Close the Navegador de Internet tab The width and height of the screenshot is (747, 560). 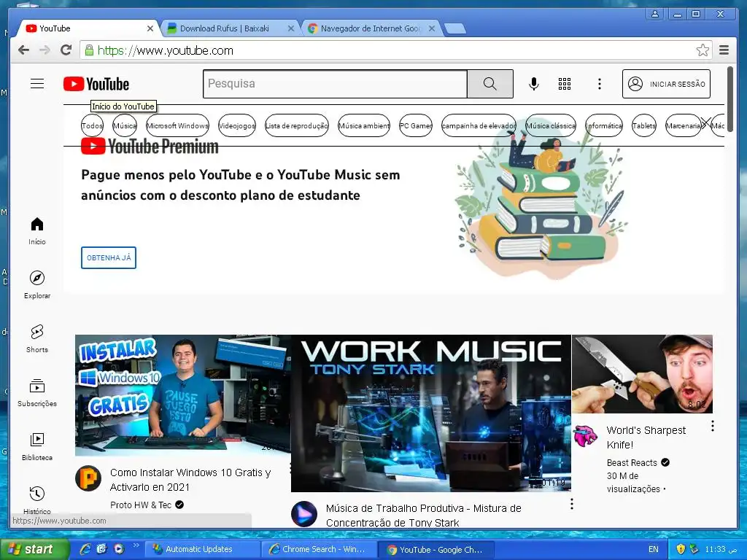point(432,28)
